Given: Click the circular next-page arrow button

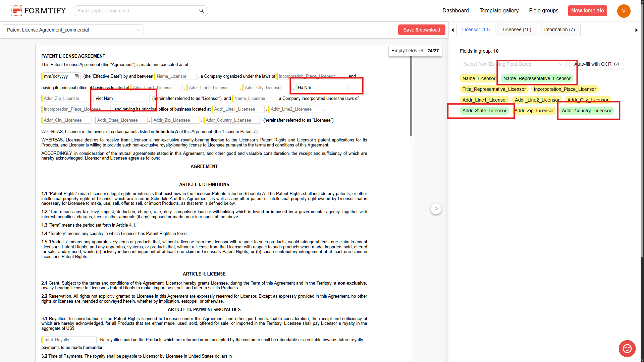Looking at the screenshot, I should tap(436, 208).
